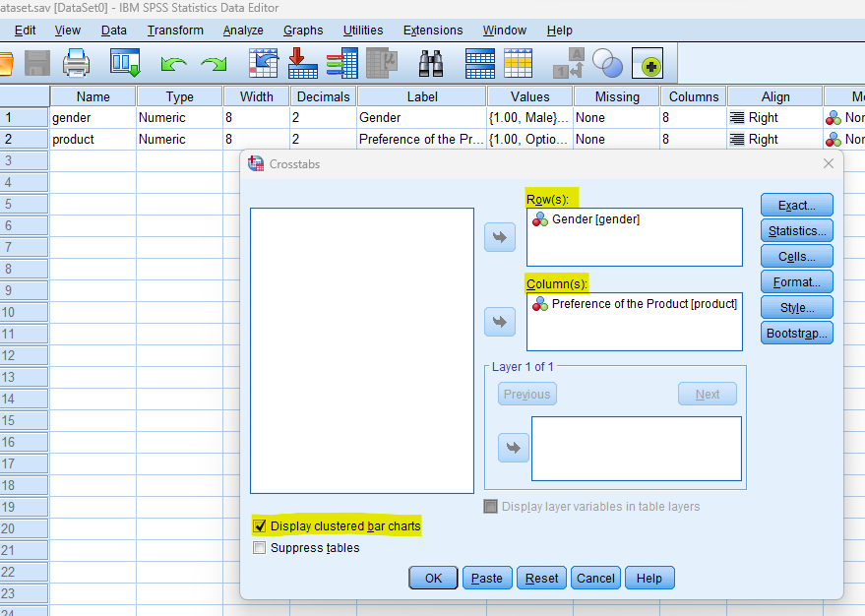Open the Analyze menu
The image size is (865, 616).
click(x=243, y=31)
